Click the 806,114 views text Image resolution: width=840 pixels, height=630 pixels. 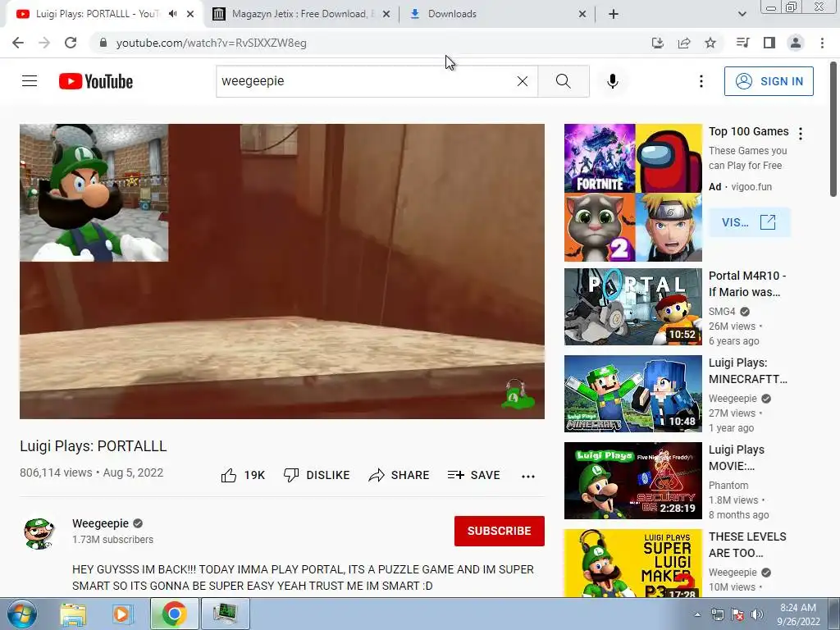pyautogui.click(x=56, y=472)
